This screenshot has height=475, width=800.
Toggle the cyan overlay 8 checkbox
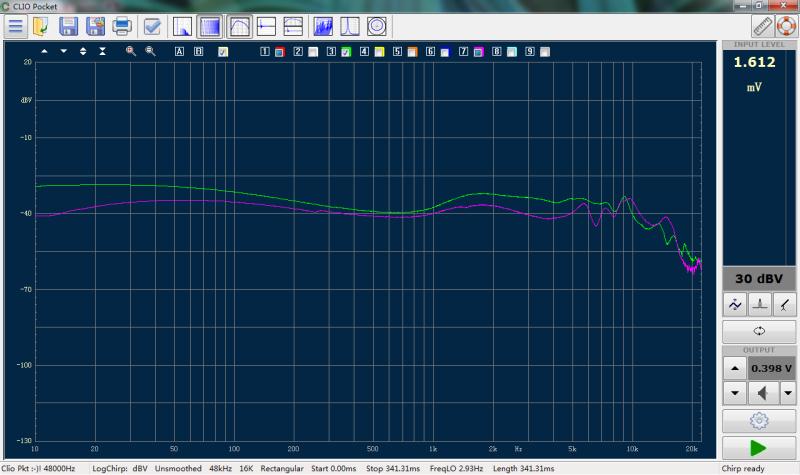coord(512,52)
